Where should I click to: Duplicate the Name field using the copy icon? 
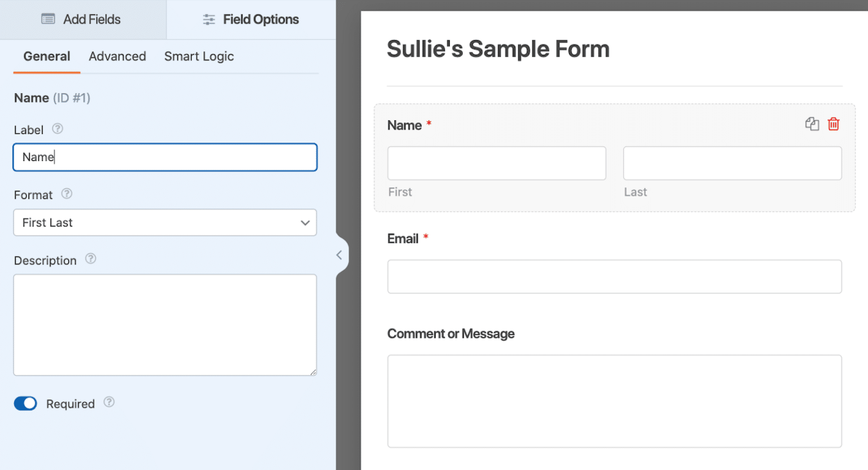[812, 124]
